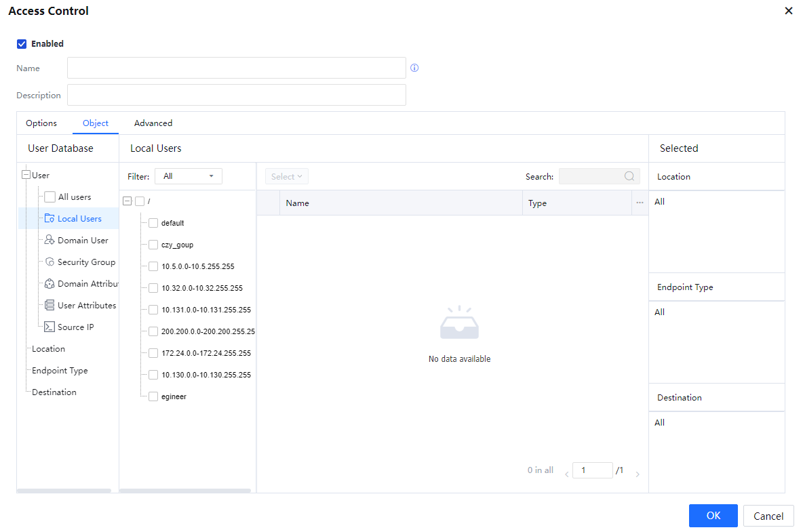Collapse the root slash group node
This screenshot has height=532, width=803.
127,201
